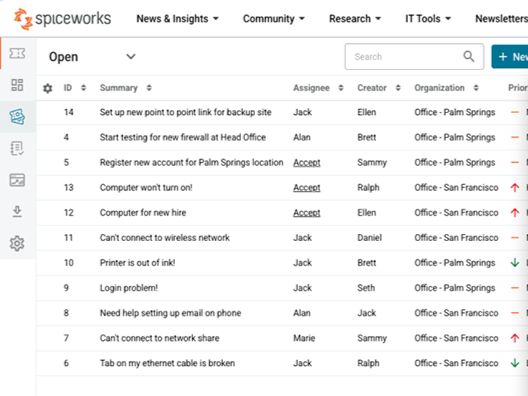
Task: Click low priority arrow for ticket 6
Action: pyautogui.click(x=515, y=363)
